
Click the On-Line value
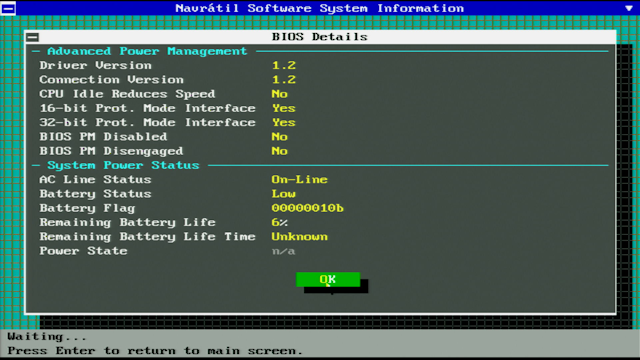[x=300, y=180]
